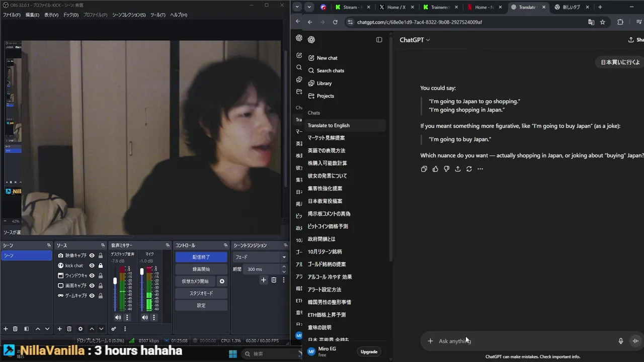This screenshot has height=362, width=644.
Task: Remove selected source with trash icon
Action: tap(69, 329)
